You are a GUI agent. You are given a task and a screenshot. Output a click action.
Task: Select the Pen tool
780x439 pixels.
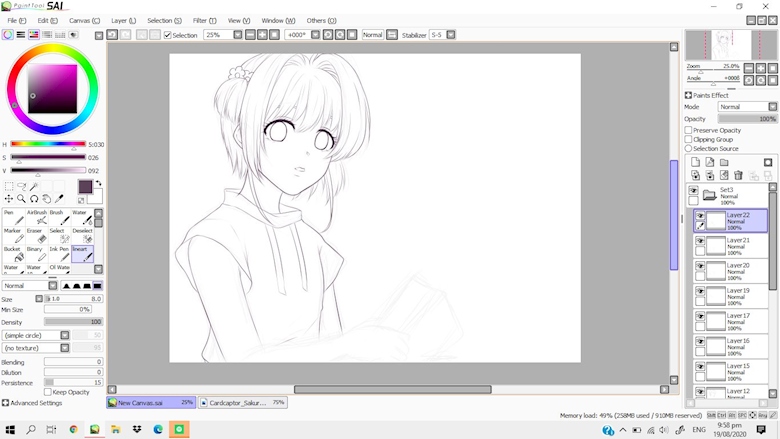pos(13,217)
